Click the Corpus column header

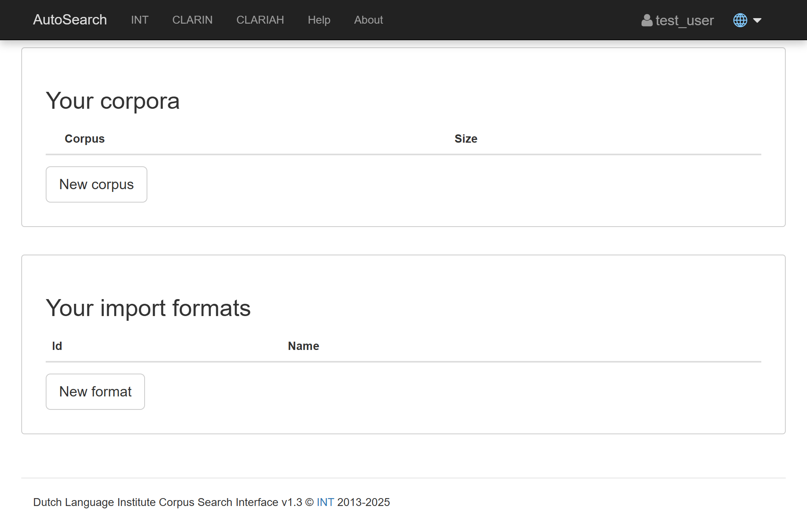(x=85, y=139)
